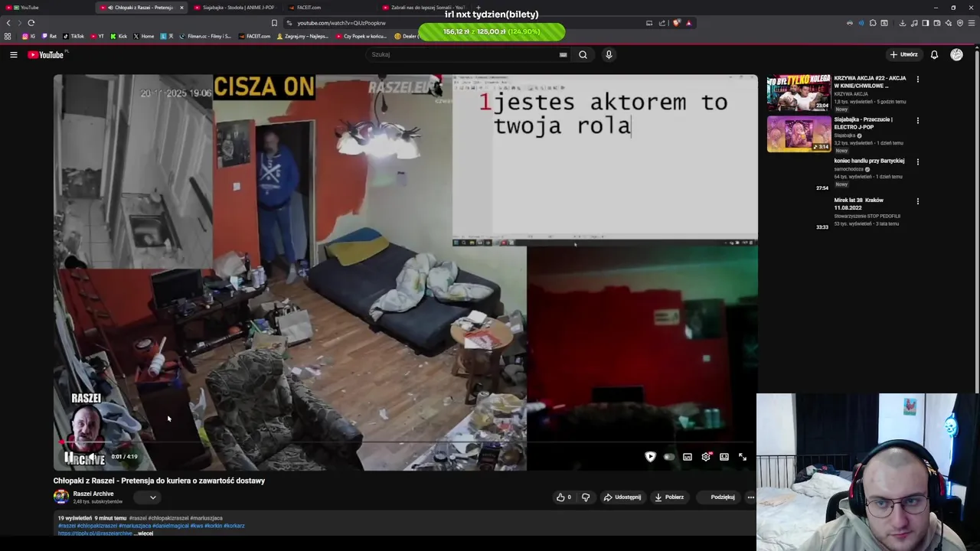Enter fullscreen video mode
Screen dimensions: 980x551
coord(742,457)
